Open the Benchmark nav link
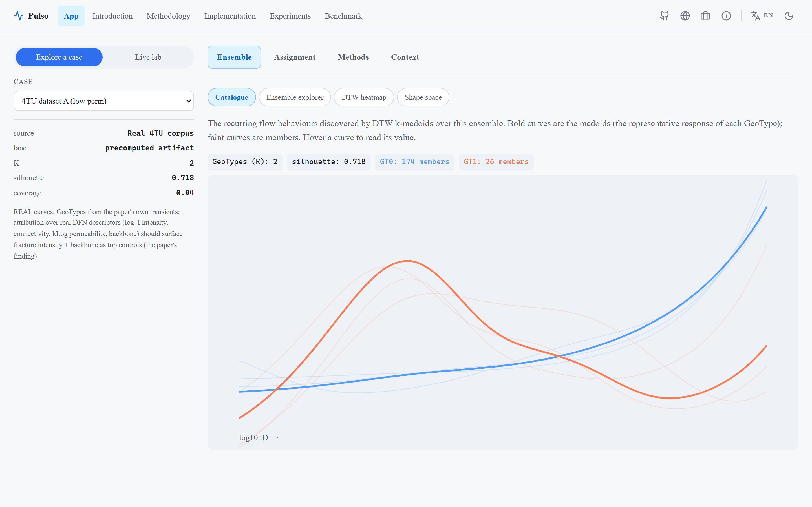 point(343,16)
